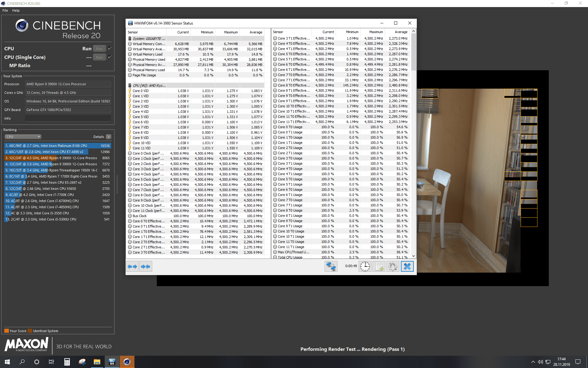This screenshot has width=588, height=368.
Task: Click the Run button for CPU Single Core
Action: point(99,57)
